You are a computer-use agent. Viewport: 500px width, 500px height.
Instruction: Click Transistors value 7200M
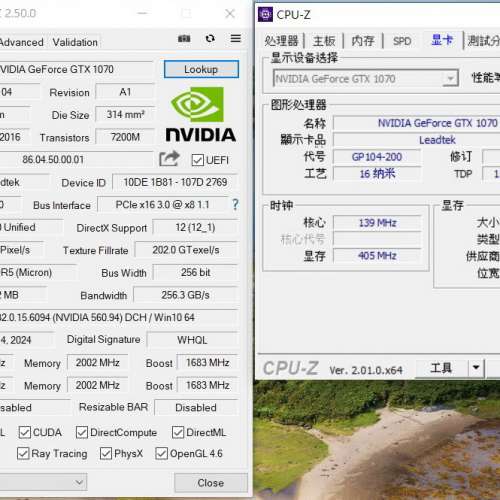pyautogui.click(x=125, y=137)
